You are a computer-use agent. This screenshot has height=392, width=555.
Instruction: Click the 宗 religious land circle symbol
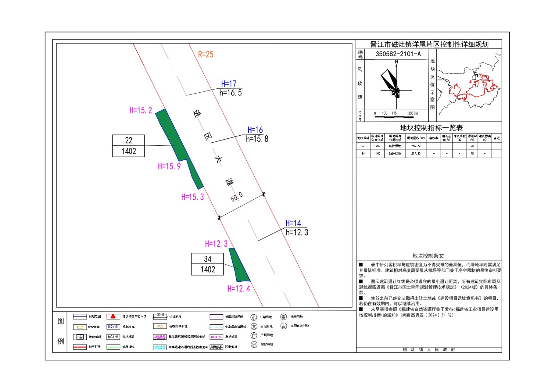(x=254, y=344)
